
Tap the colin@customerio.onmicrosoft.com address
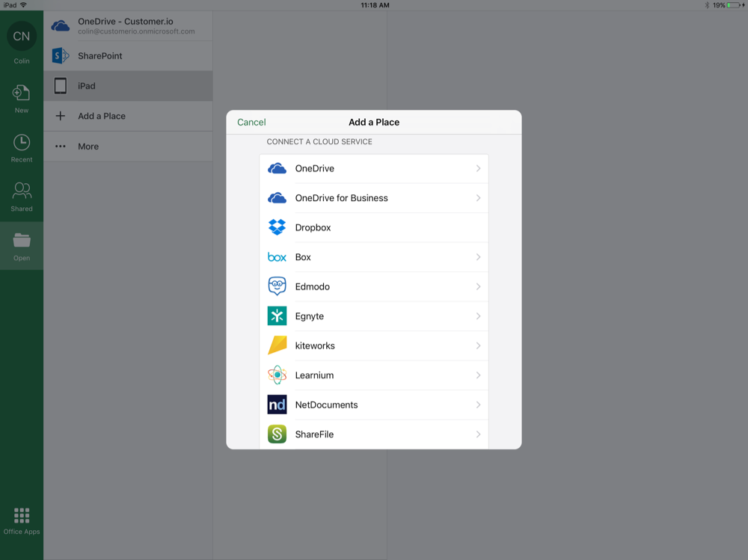tap(136, 31)
